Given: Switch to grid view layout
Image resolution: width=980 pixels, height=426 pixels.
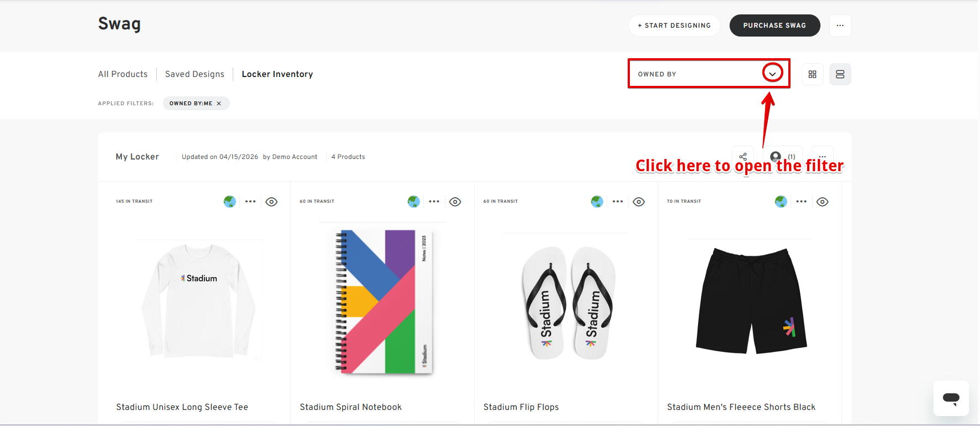Looking at the screenshot, I should coord(812,74).
